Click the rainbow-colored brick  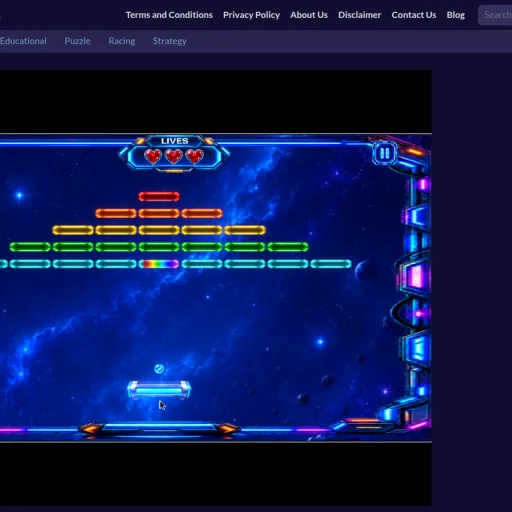(x=159, y=264)
